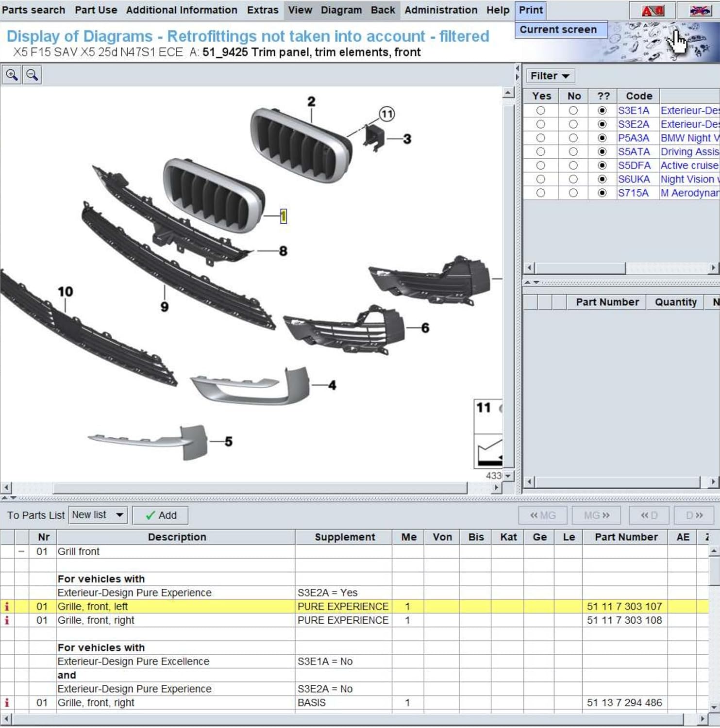The height and width of the screenshot is (728, 720).
Task: Click the British flag language icon
Action: (x=699, y=10)
